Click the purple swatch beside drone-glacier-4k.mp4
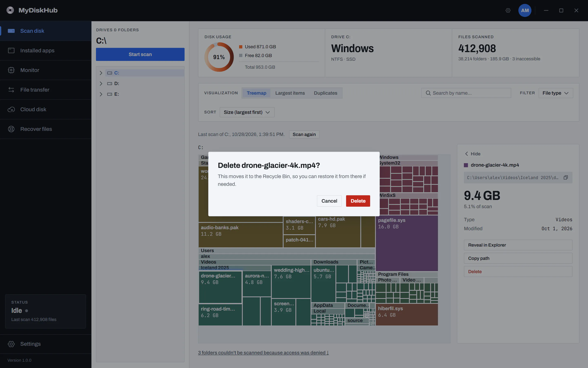The image size is (588, 368). [x=466, y=165]
